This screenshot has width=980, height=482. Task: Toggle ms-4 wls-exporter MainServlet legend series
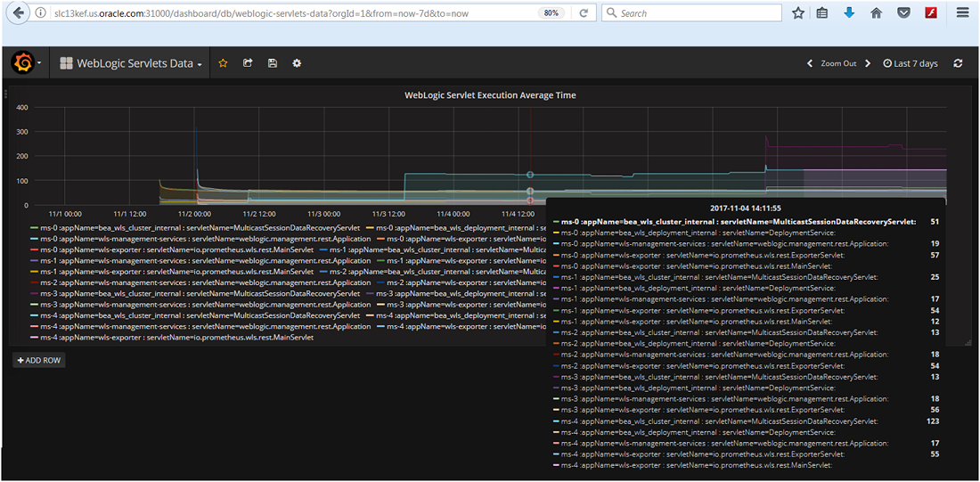click(176, 337)
